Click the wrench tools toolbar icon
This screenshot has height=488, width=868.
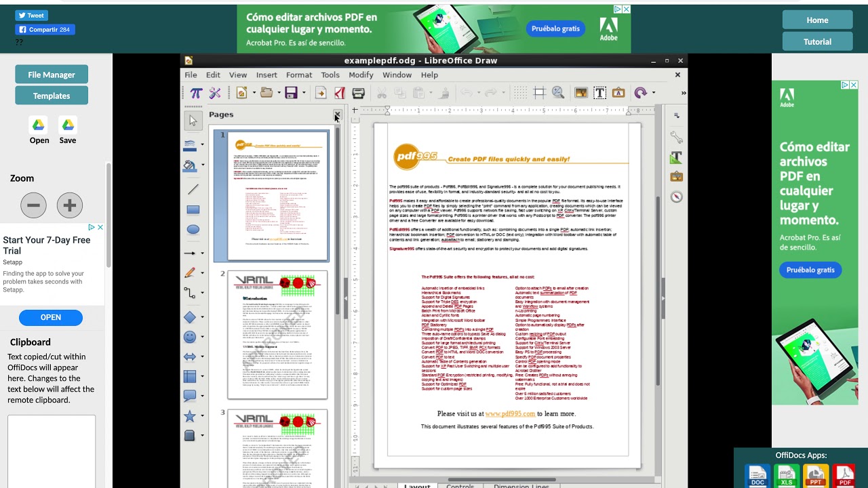(215, 93)
